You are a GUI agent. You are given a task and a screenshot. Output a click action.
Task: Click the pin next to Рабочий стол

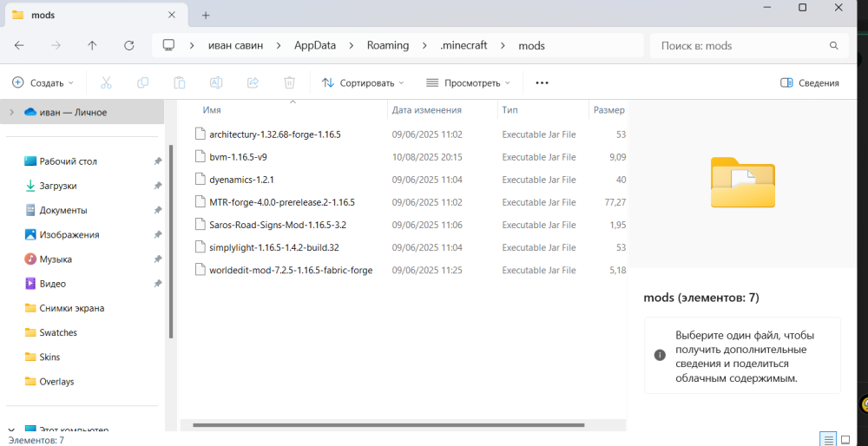click(158, 161)
